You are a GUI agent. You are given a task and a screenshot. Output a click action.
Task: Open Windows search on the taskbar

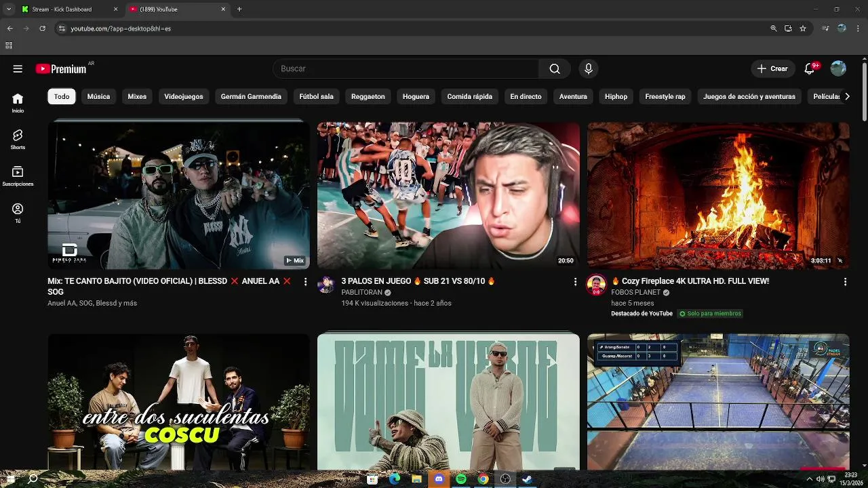tap(33, 479)
